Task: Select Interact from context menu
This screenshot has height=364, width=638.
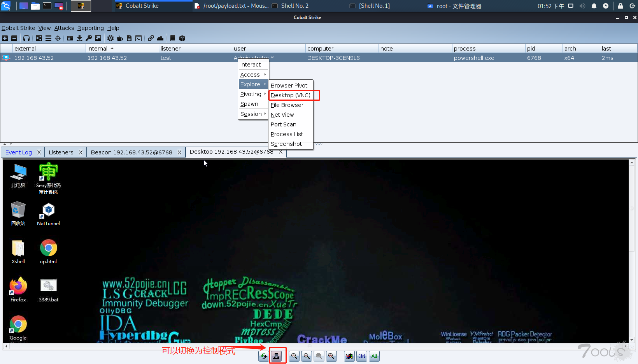Action: click(253, 65)
